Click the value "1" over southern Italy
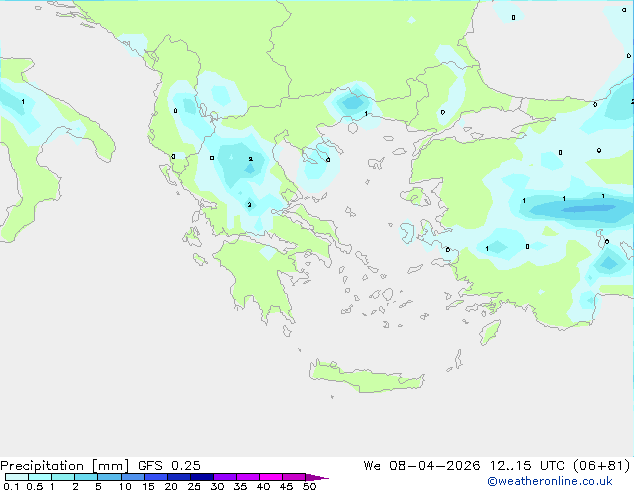The width and height of the screenshot is (634, 490). [23, 101]
